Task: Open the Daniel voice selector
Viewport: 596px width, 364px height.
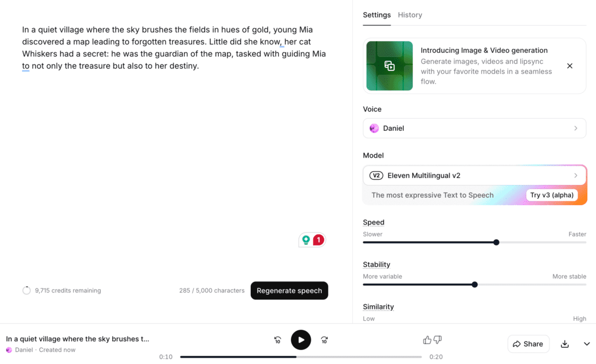Action: [474, 128]
